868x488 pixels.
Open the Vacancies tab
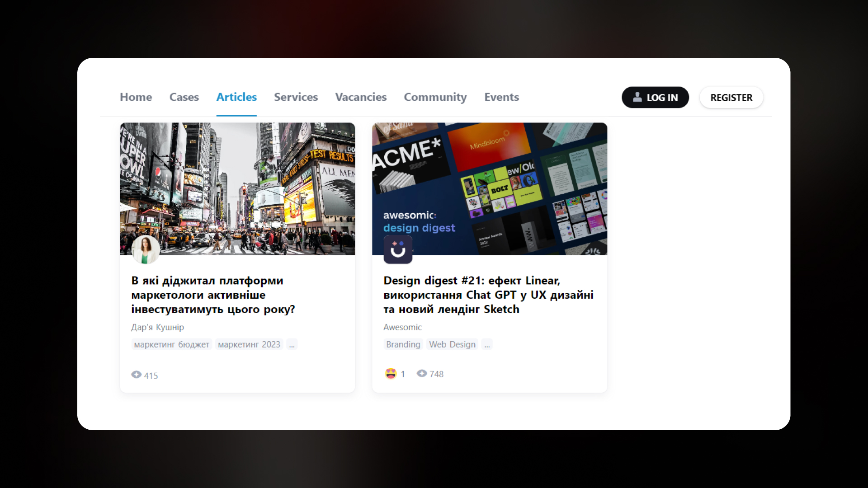point(361,97)
